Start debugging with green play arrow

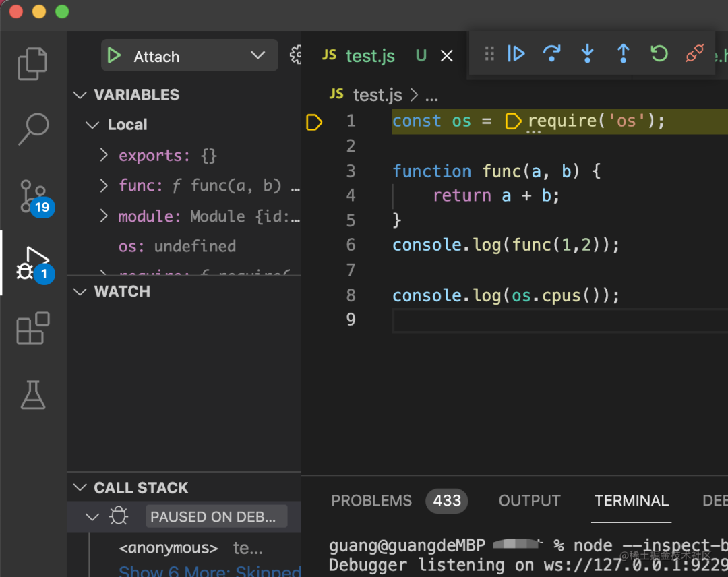(x=114, y=56)
